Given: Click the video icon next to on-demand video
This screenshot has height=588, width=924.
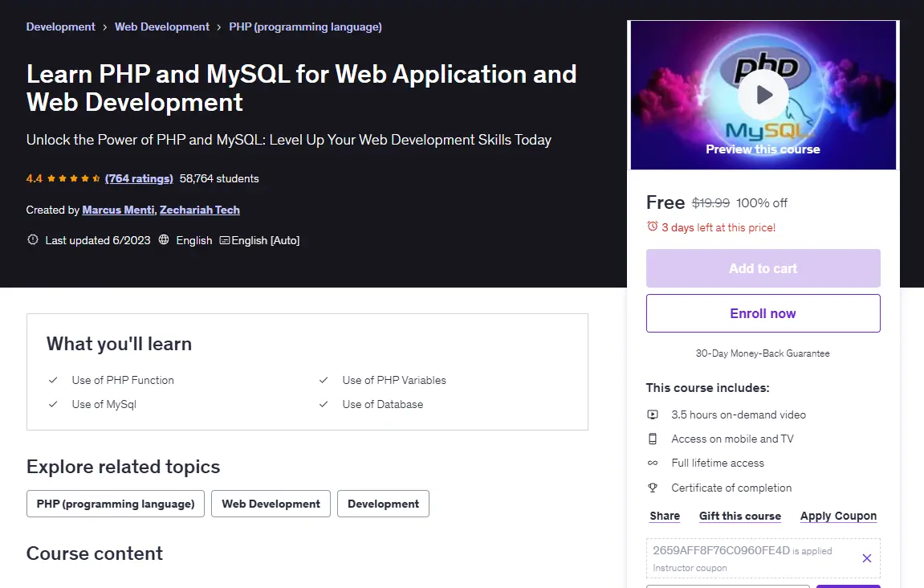Looking at the screenshot, I should tap(653, 414).
